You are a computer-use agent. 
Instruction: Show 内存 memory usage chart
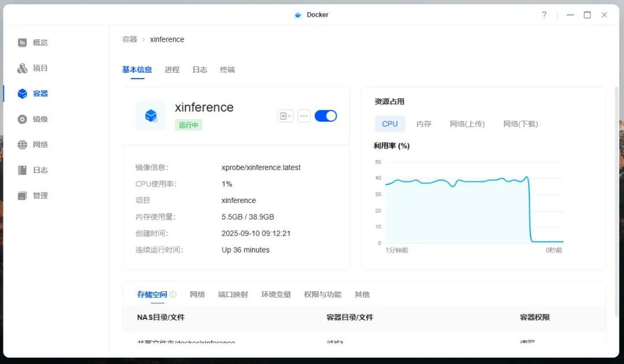[424, 124]
